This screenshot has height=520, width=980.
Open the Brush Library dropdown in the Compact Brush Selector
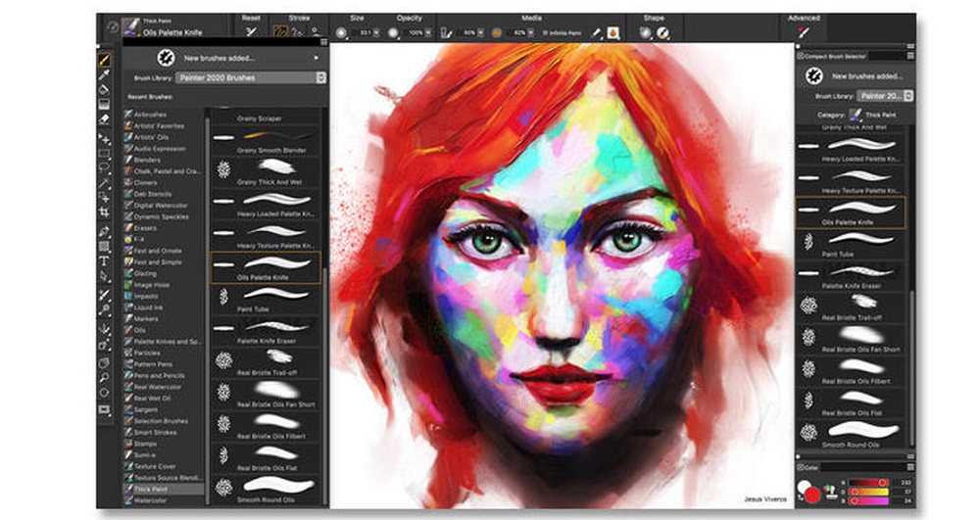[885, 96]
